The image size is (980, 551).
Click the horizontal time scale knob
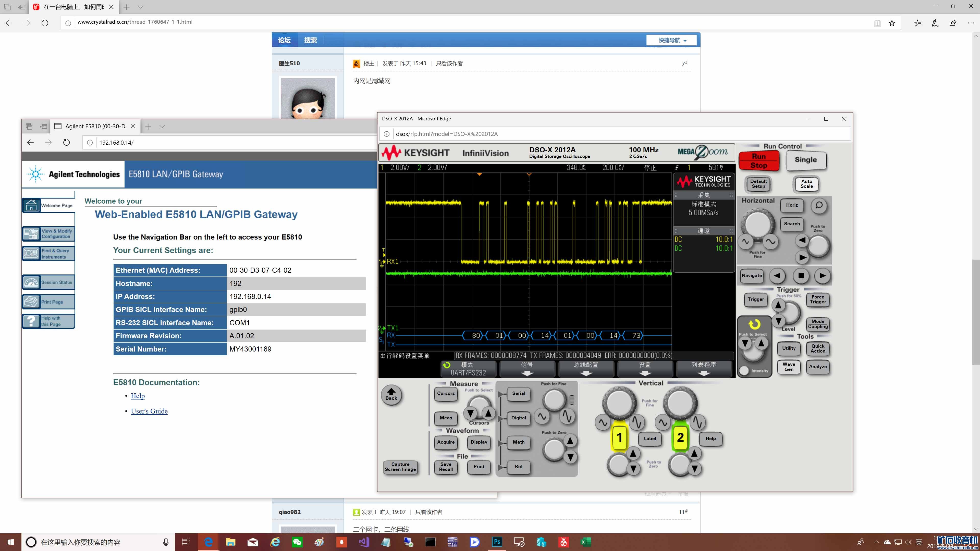tap(757, 224)
